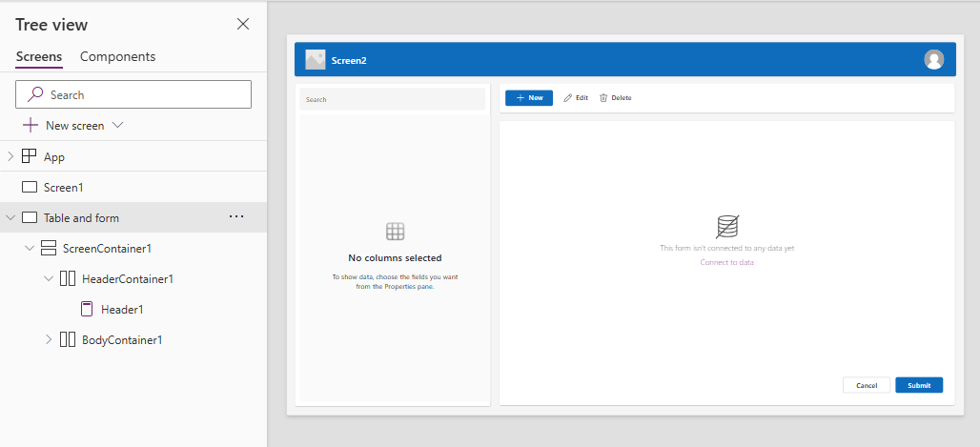
Task: Expand the BodyContainer1 chevron
Action: coord(49,339)
